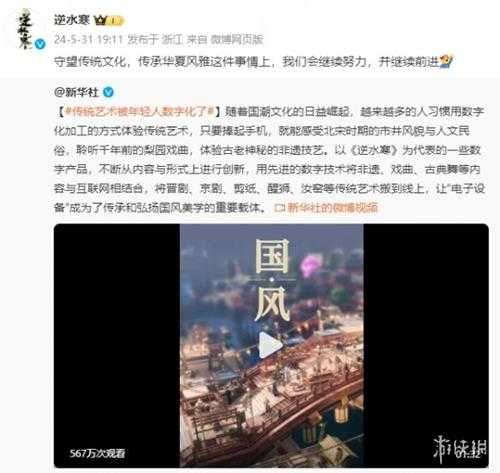This screenshot has width=500, height=473.
Task: Open the #传统艺术被年轻人数字化了# hashtag
Action: (139, 111)
